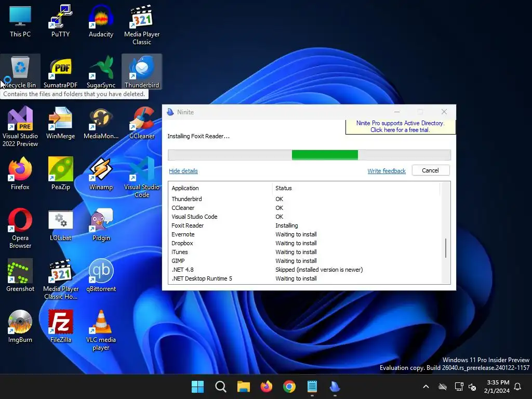Select the Media Player Classic shortcut

(142, 25)
